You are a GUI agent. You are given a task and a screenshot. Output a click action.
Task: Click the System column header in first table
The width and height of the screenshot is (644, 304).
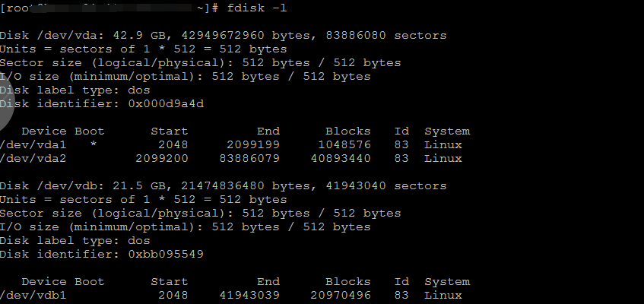pyautogui.click(x=447, y=131)
